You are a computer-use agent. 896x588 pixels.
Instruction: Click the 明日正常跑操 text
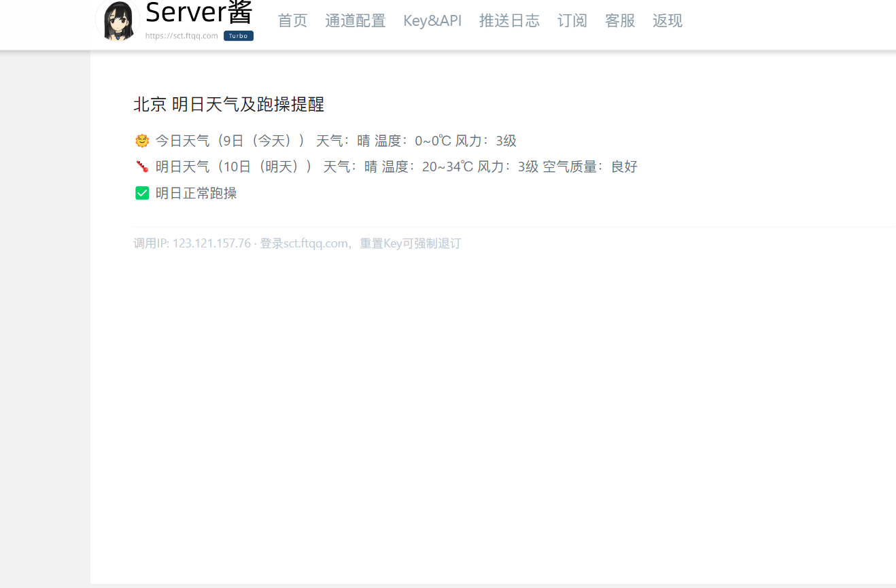tap(196, 193)
